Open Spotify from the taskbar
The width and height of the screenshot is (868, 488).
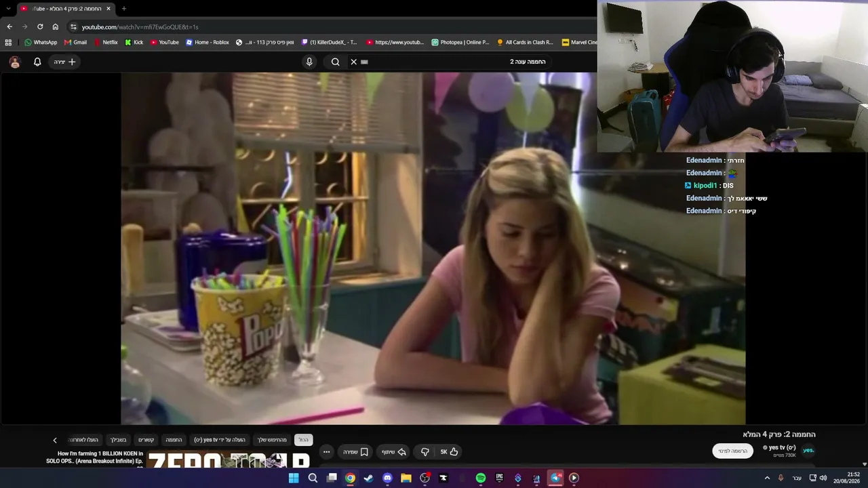[481, 478]
